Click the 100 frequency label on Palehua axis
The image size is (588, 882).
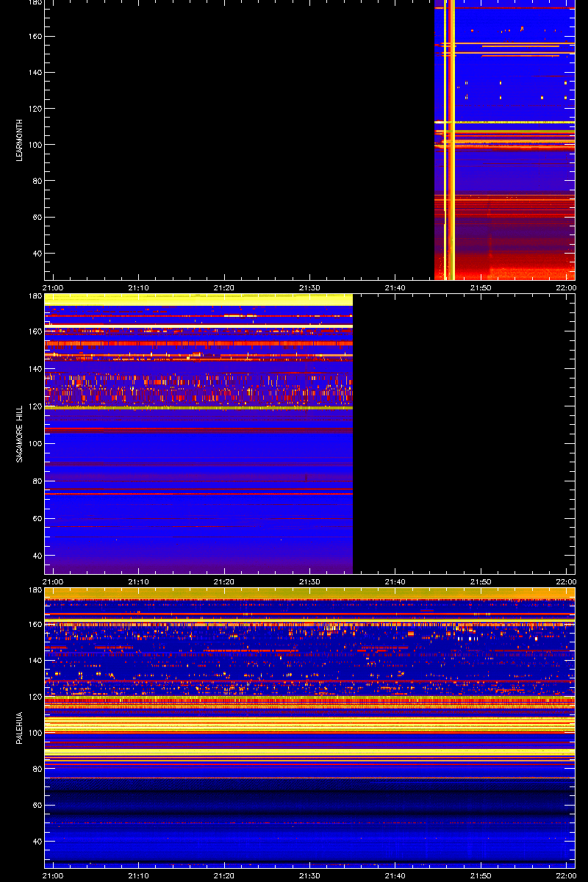tap(34, 733)
